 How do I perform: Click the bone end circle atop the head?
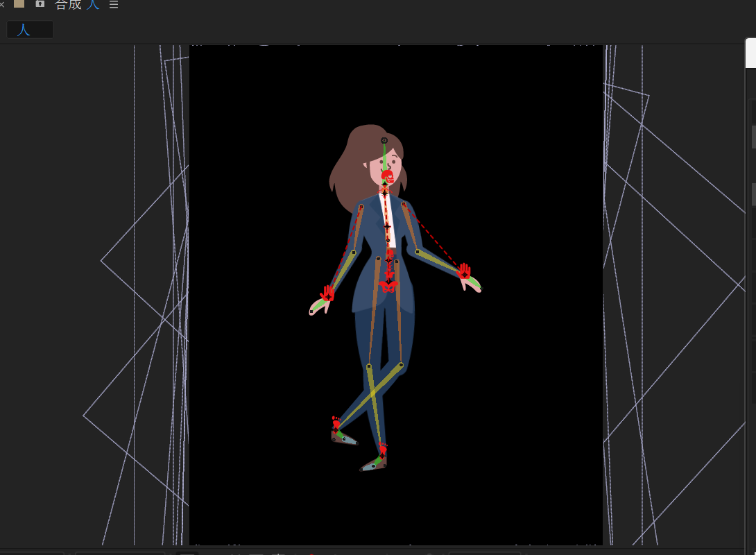coord(384,141)
